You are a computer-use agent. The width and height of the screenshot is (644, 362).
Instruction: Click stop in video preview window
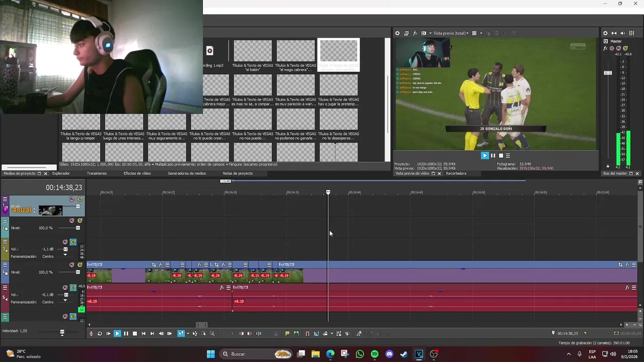pyautogui.click(x=500, y=155)
